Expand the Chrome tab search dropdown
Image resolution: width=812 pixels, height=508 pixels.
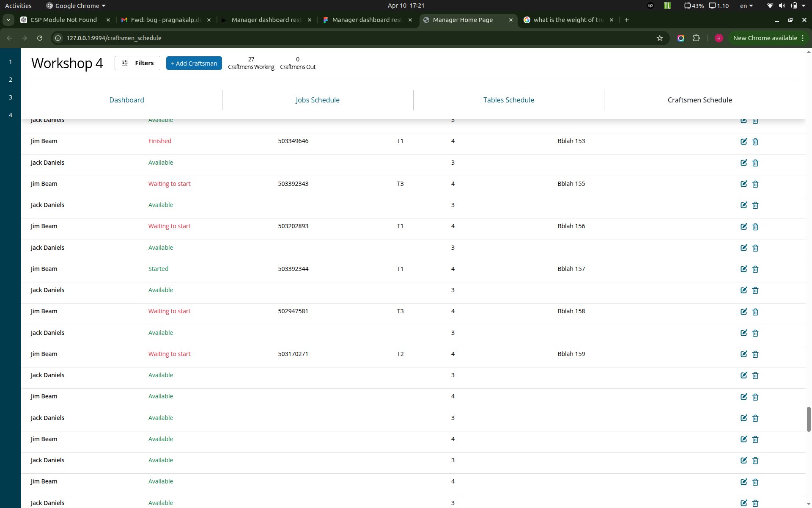(x=8, y=20)
